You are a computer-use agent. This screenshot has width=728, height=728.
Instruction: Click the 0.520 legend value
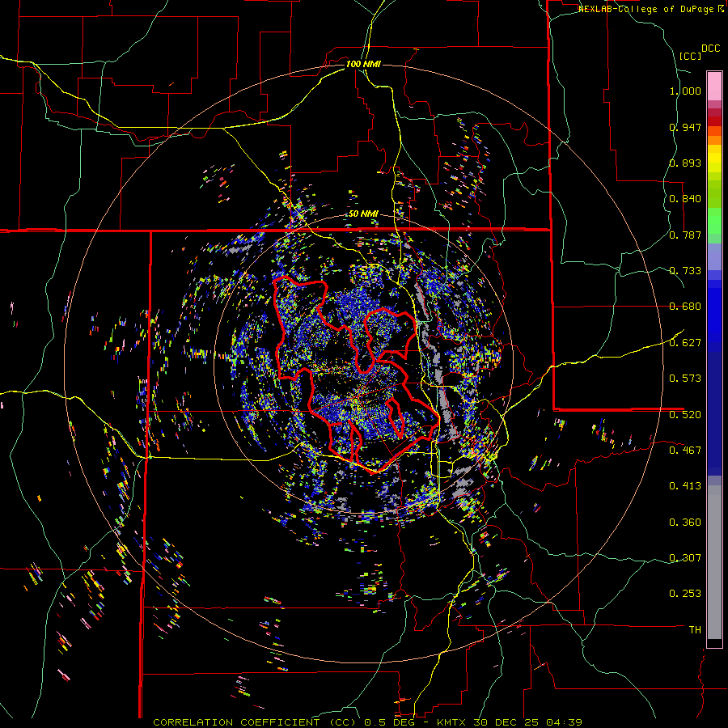coord(685,415)
